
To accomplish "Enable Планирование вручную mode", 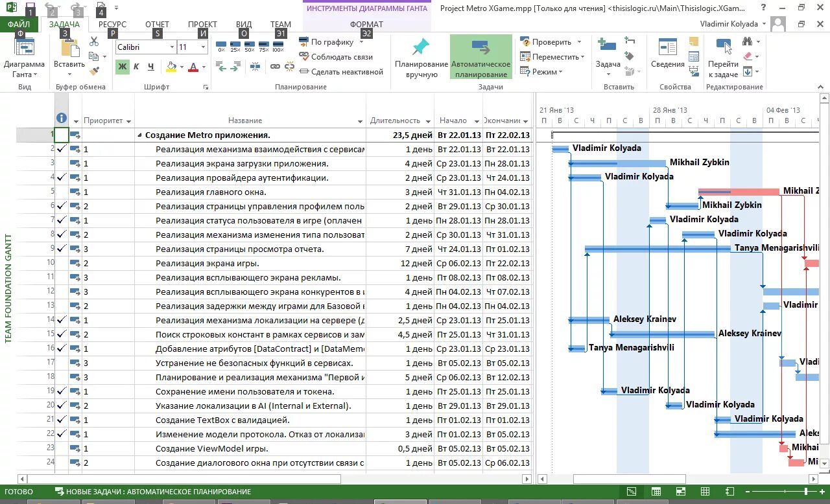I will 421,57.
